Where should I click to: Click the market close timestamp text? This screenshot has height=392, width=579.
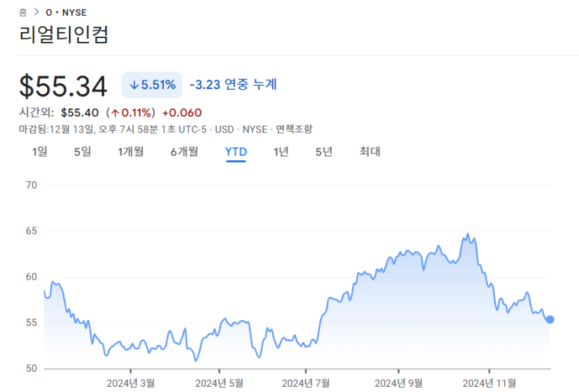click(112, 129)
